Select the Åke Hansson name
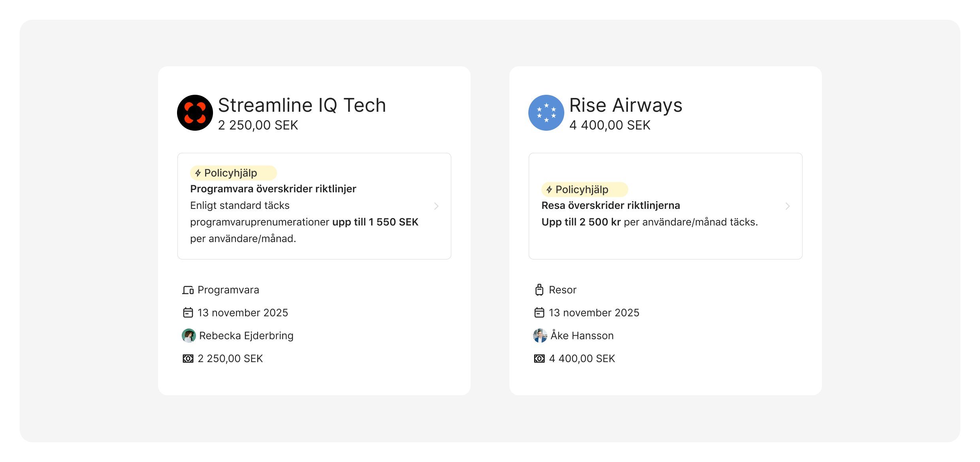 [582, 336]
